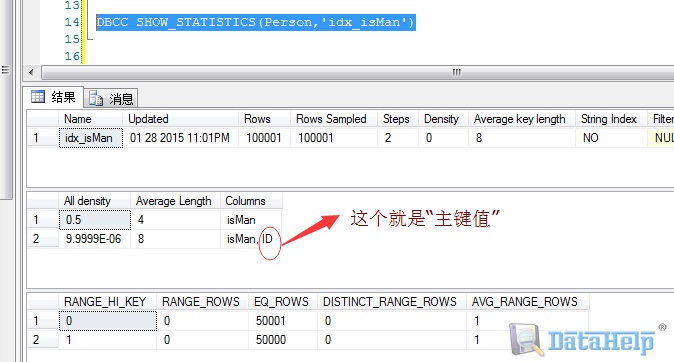Select the EQ_ROWS cell showing 50000
This screenshot has width=674, height=362.
283,340
